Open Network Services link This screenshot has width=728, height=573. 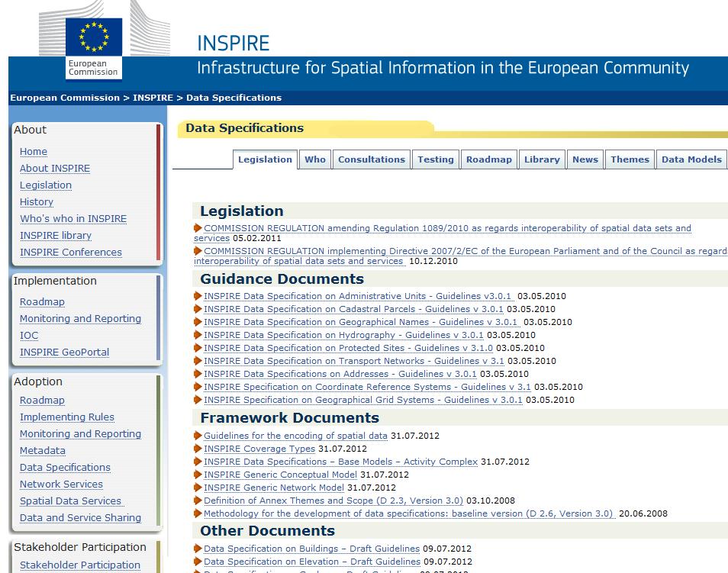click(61, 484)
